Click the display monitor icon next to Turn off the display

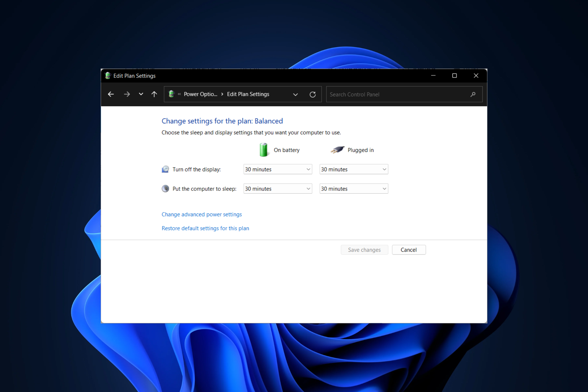tap(165, 169)
